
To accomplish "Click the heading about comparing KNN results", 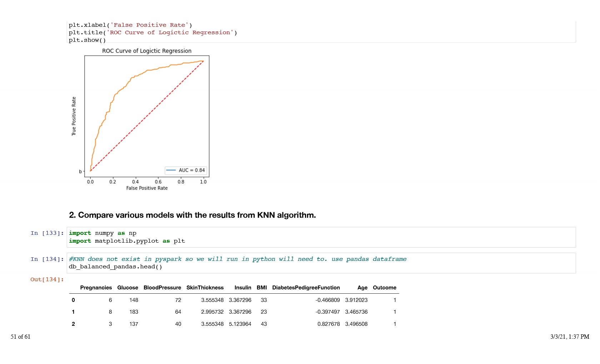I will (x=192, y=215).
